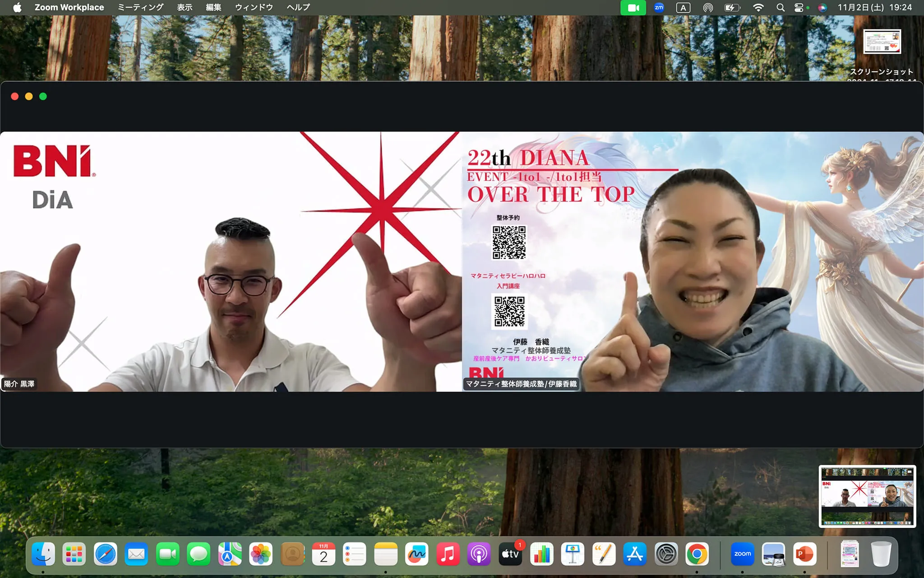Open the Wi-Fi status menu
This screenshot has height=578, width=924.
pyautogui.click(x=758, y=8)
